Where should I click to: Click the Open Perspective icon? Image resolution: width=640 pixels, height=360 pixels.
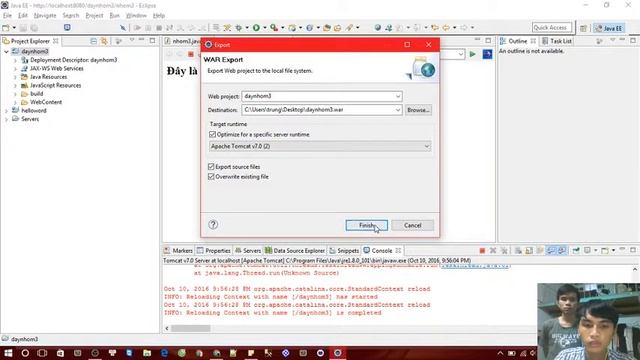(583, 28)
